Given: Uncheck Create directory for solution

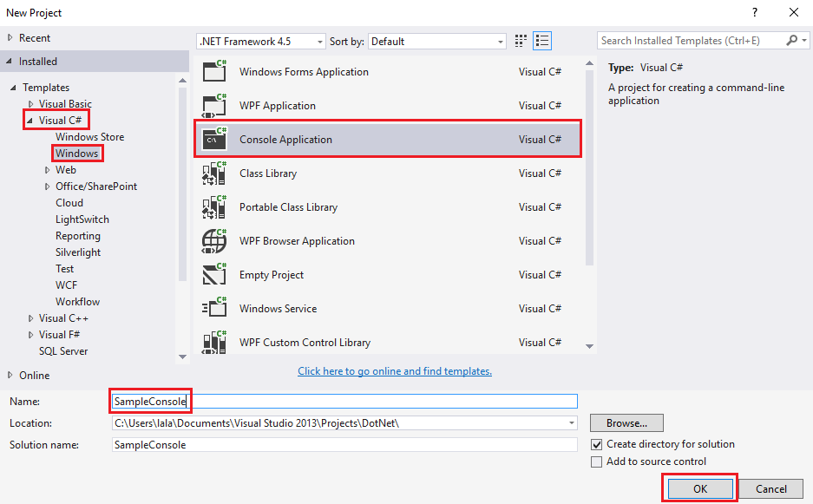Looking at the screenshot, I should pyautogui.click(x=596, y=444).
